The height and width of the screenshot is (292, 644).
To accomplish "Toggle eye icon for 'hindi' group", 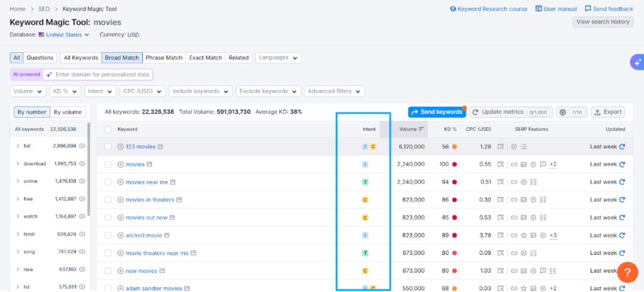I will coord(82,234).
